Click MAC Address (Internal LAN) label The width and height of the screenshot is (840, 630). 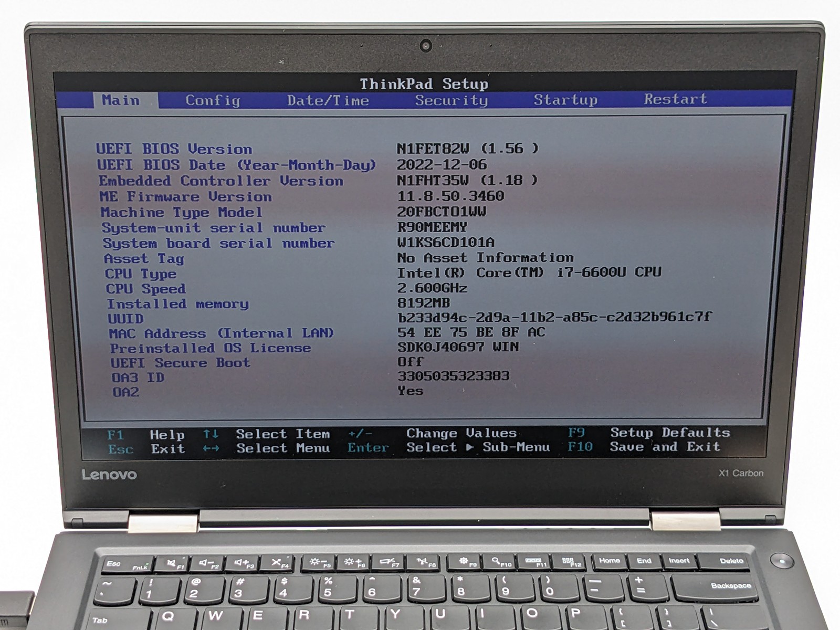pos(222,333)
